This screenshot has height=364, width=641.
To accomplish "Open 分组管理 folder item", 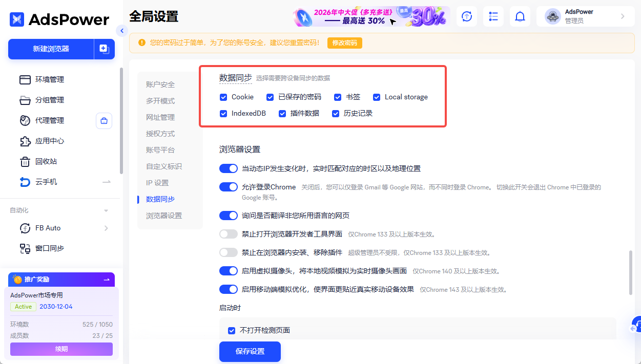I will coord(50,100).
